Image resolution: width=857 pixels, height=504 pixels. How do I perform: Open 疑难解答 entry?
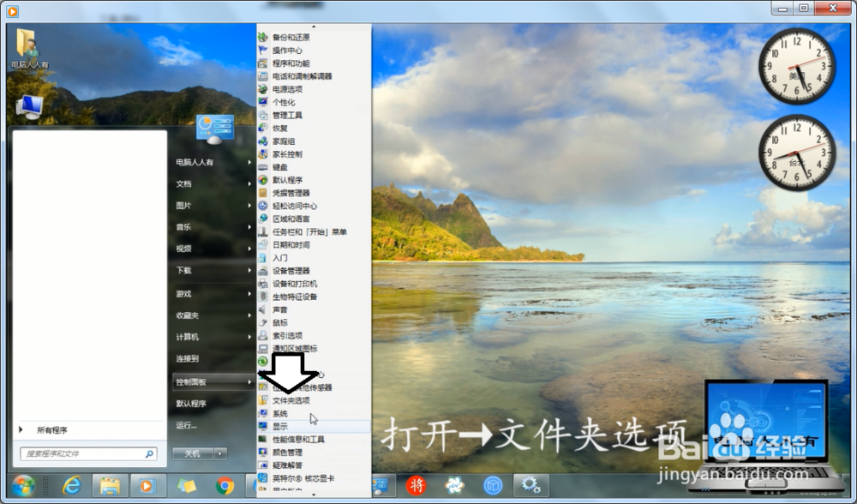pyautogui.click(x=287, y=465)
